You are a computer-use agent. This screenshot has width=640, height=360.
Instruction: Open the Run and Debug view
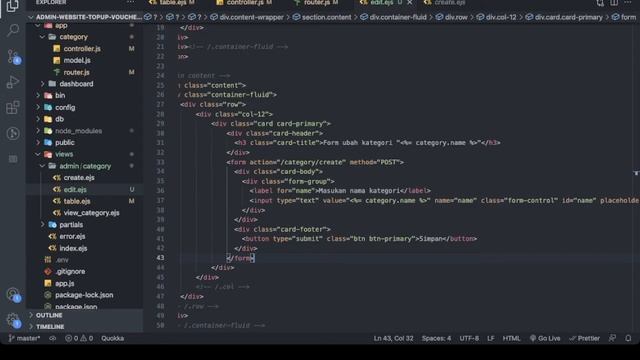click(13, 82)
